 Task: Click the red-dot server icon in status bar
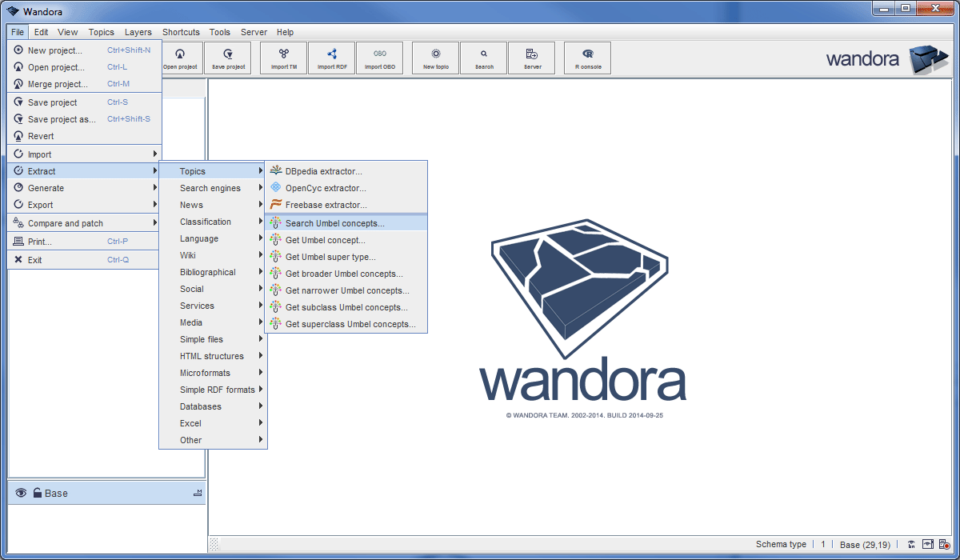(x=945, y=544)
